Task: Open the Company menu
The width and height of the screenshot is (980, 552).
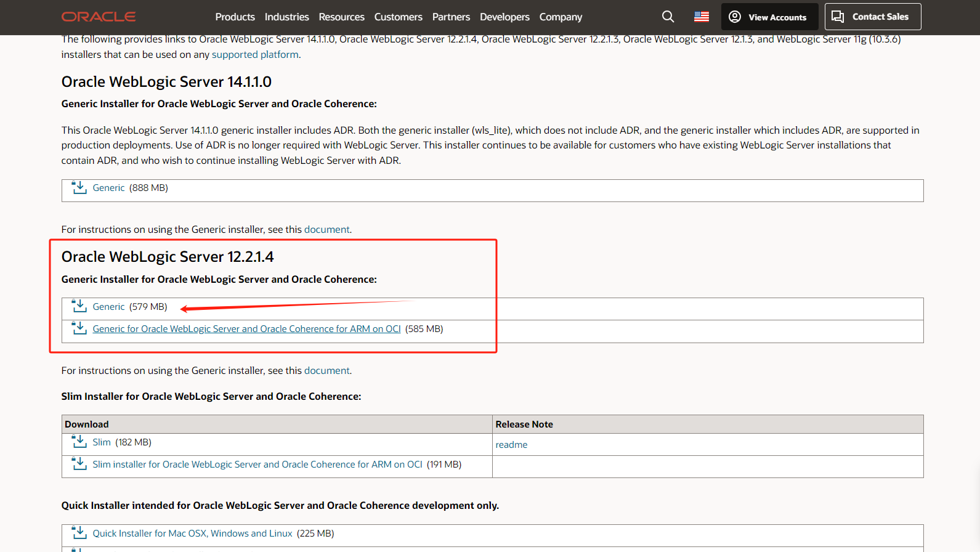Action: point(561,17)
